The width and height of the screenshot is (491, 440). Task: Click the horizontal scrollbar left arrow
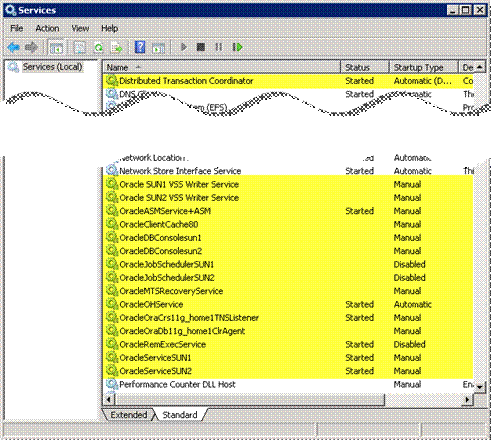tap(108, 399)
